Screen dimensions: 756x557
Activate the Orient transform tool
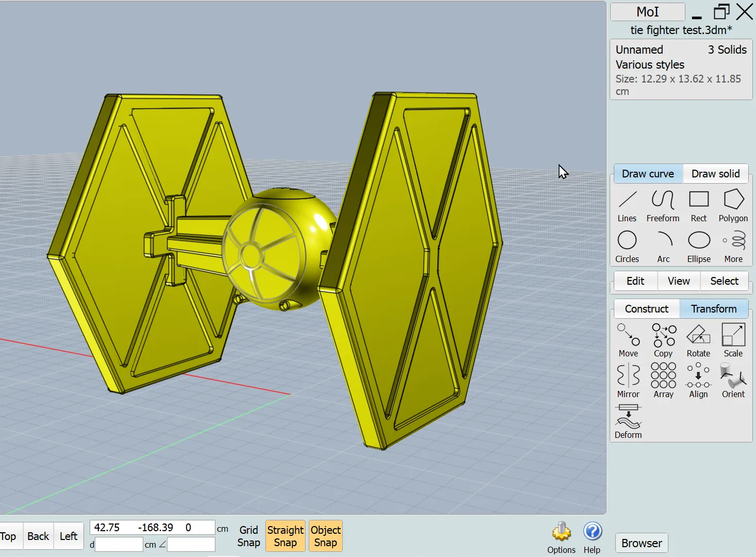733,381
